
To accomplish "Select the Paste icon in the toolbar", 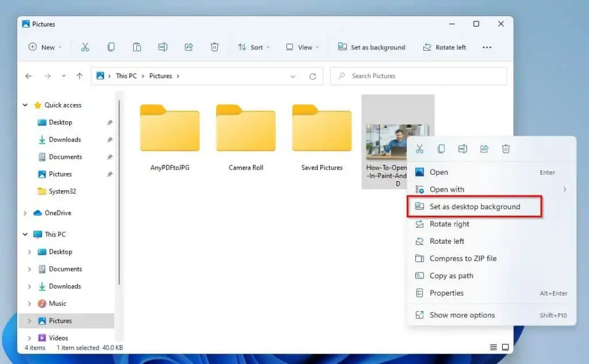I will coord(136,47).
